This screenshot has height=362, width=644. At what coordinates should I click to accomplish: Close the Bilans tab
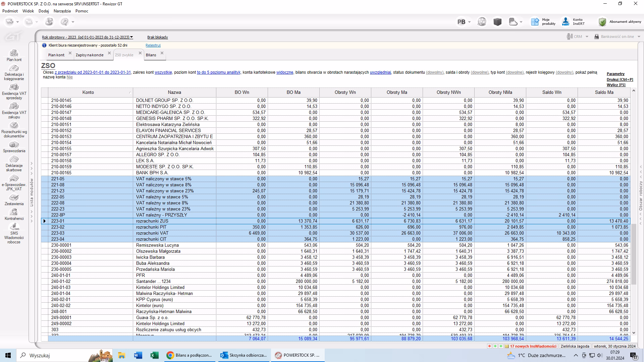point(162,53)
